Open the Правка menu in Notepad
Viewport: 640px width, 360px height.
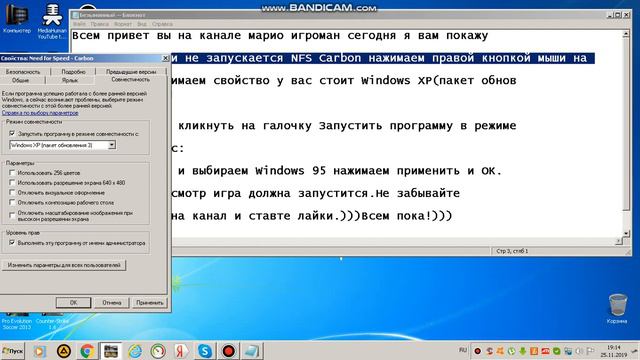(100, 24)
